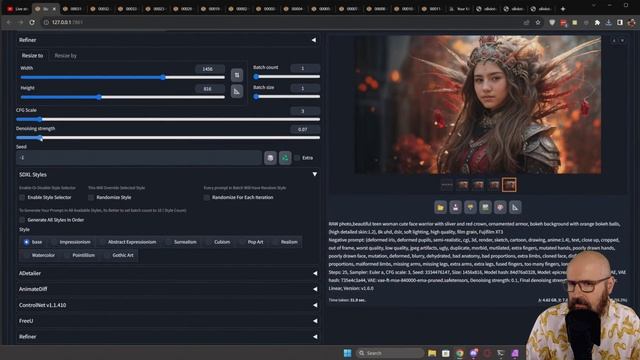Click the Denoising strength value field
This screenshot has width=640, height=360.
pyautogui.click(x=305, y=129)
